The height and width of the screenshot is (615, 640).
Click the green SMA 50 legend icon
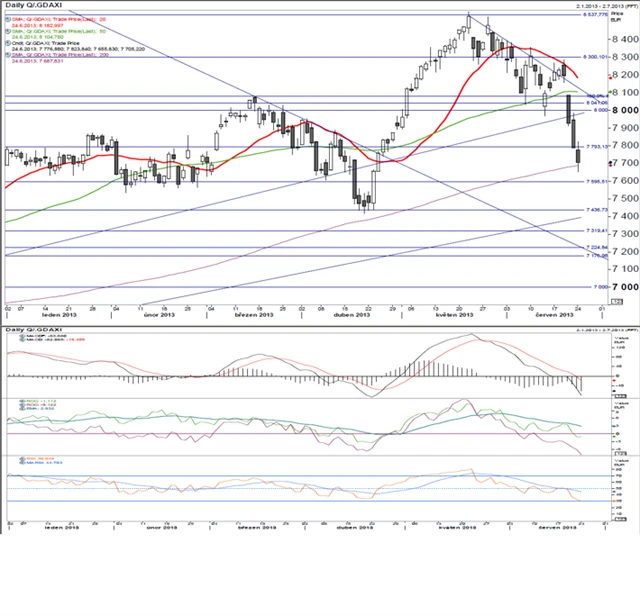click(x=8, y=31)
